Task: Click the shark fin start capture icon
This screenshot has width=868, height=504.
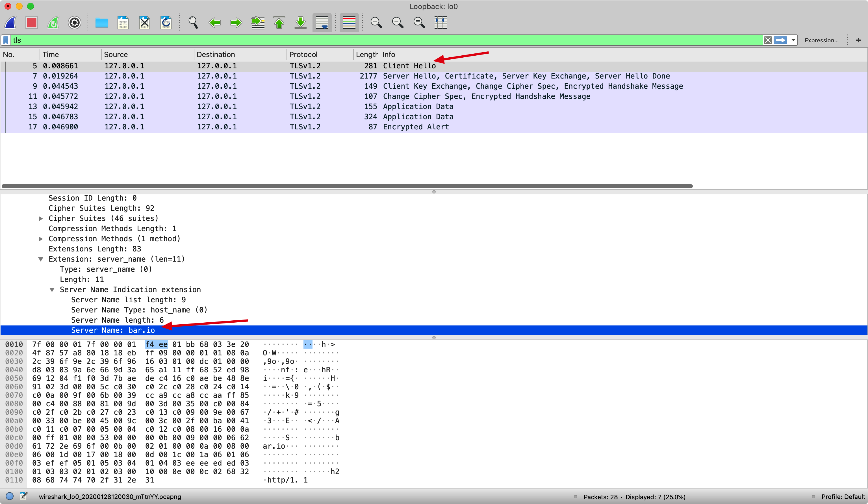Action: pos(10,23)
